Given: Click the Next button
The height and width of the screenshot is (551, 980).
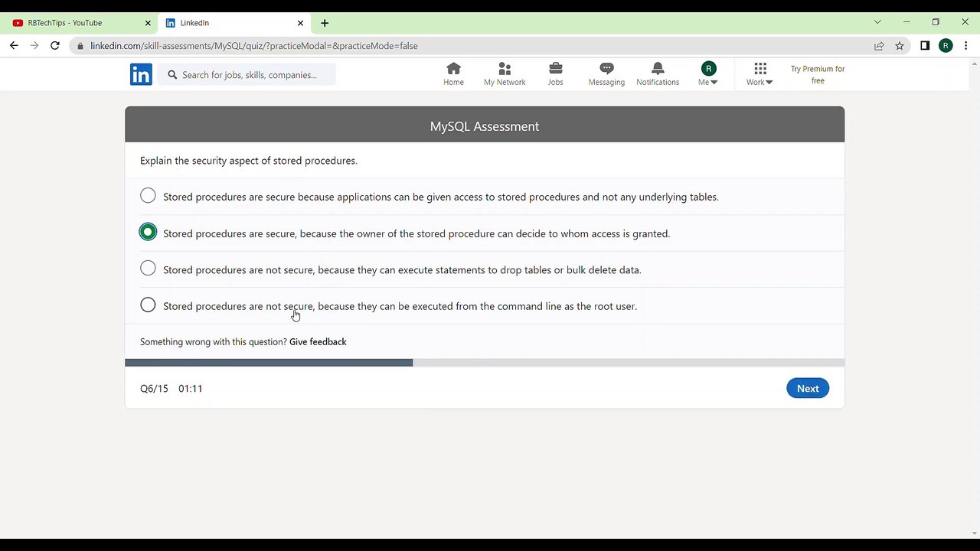Looking at the screenshot, I should point(808,389).
